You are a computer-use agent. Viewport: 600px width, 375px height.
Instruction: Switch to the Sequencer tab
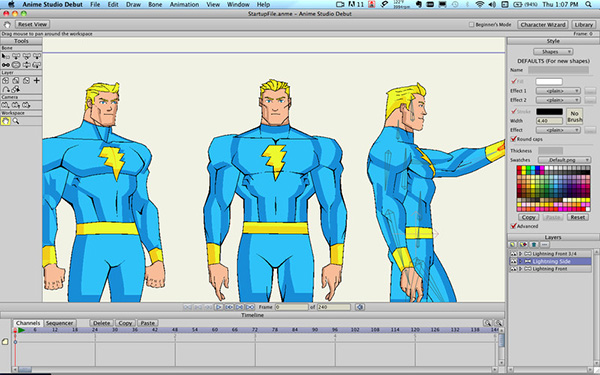coord(60,323)
